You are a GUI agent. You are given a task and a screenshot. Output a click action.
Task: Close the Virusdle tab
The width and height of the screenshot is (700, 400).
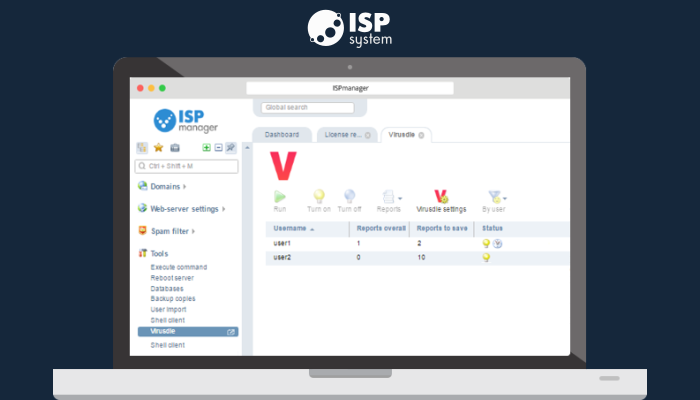(x=421, y=135)
